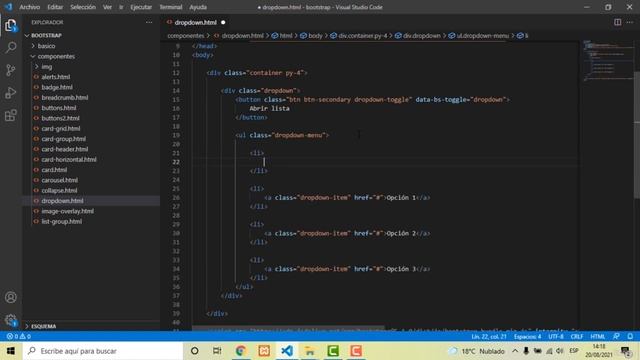Viewport: 640px width, 360px height.
Task: Expand the basico folder
Action: (46, 46)
